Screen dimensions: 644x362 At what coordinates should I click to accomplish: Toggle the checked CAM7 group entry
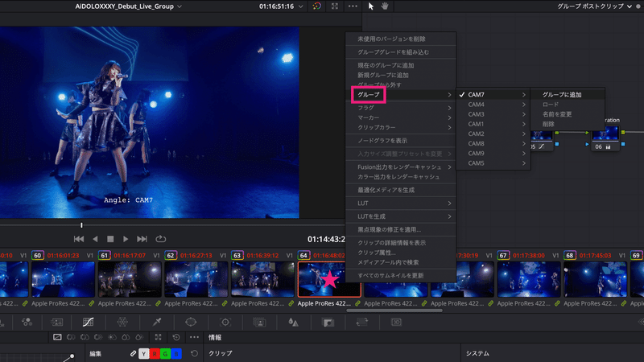click(x=493, y=94)
